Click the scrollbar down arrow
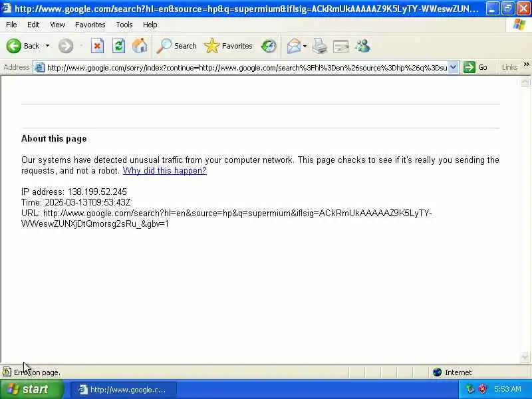This screenshot has height=399, width=532. pyautogui.click(x=525, y=357)
